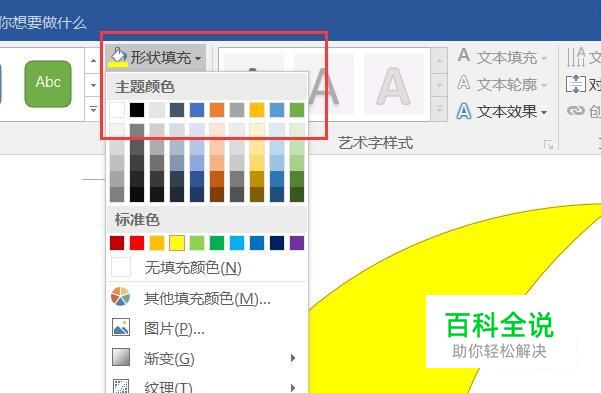
Task: Choose dark navy standard color
Action: point(277,243)
